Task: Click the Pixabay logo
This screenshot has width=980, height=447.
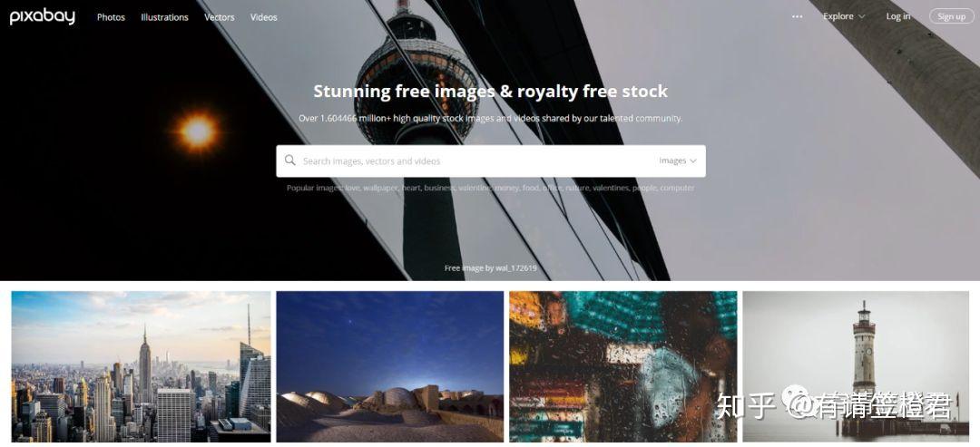Action: click(x=43, y=16)
